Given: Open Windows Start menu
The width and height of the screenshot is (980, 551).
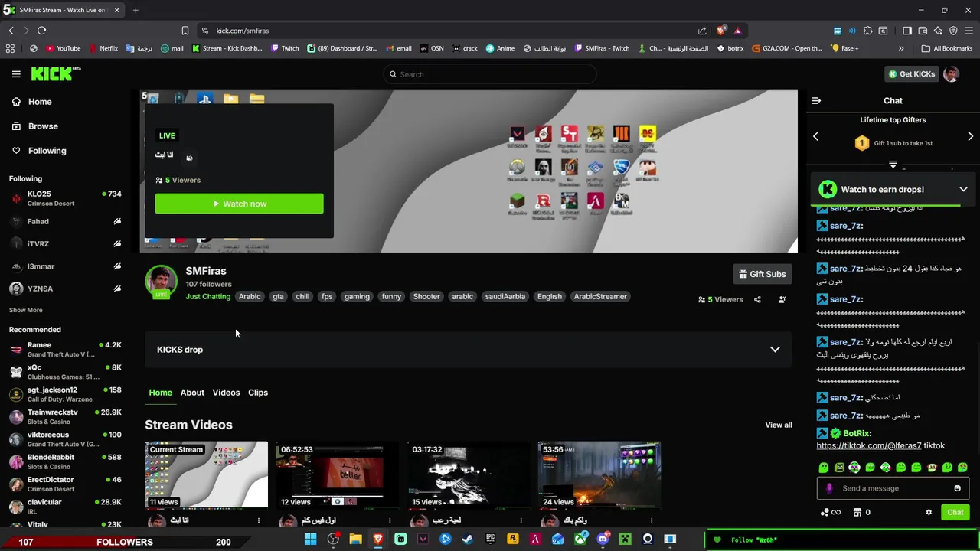Looking at the screenshot, I should tap(310, 540).
